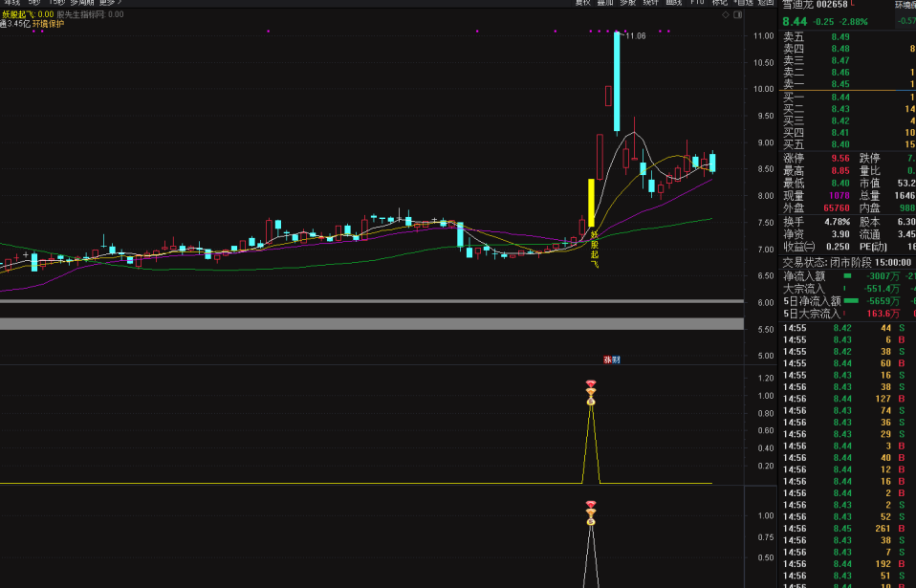Open the 叠加 overlay option
This screenshot has width=916, height=588.
point(605,2)
